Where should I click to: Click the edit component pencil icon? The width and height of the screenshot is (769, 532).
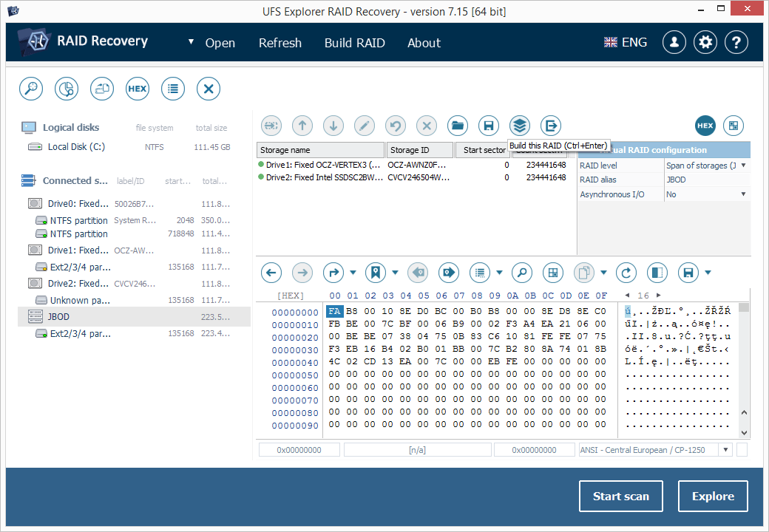[365, 126]
